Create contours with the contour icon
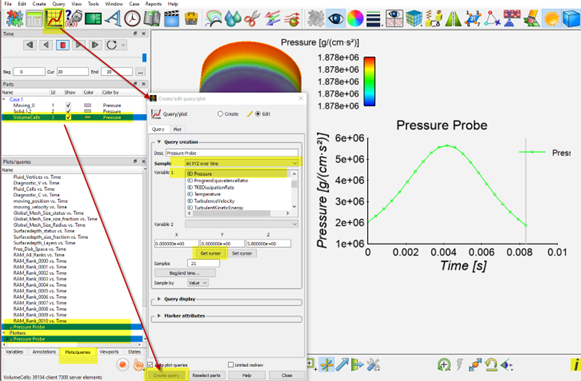Image resolution: width=581 pixels, height=381 pixels. click(213, 18)
